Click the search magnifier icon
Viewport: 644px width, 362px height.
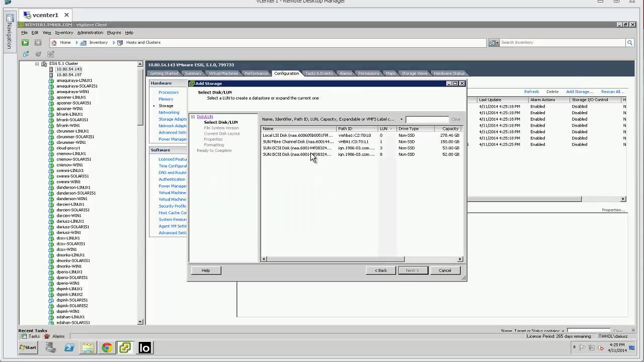(x=629, y=43)
